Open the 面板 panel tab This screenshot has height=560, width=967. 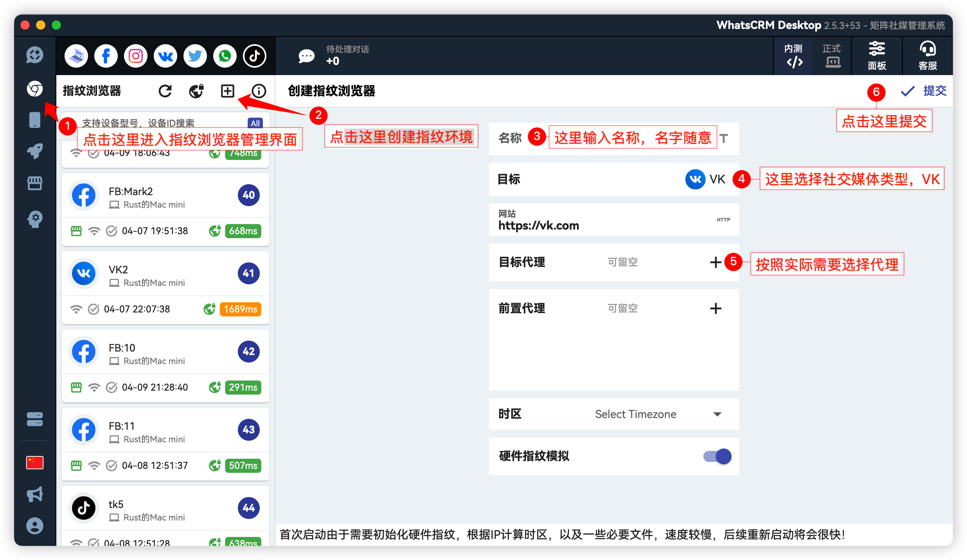click(x=877, y=56)
